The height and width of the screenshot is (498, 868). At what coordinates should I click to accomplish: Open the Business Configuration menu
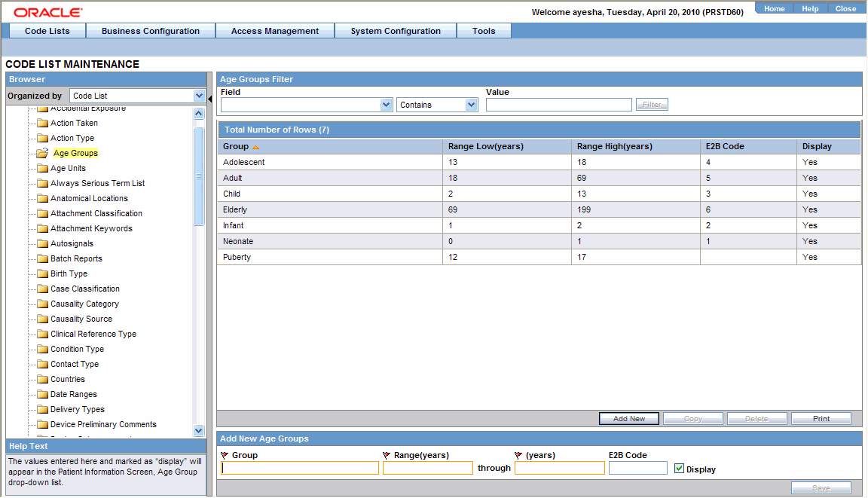[x=151, y=31]
